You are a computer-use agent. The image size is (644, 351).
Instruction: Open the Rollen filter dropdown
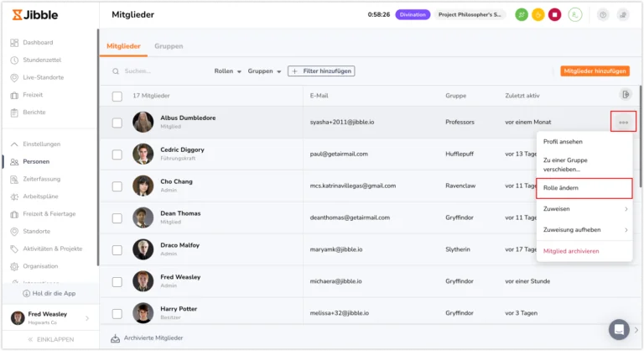pos(227,71)
